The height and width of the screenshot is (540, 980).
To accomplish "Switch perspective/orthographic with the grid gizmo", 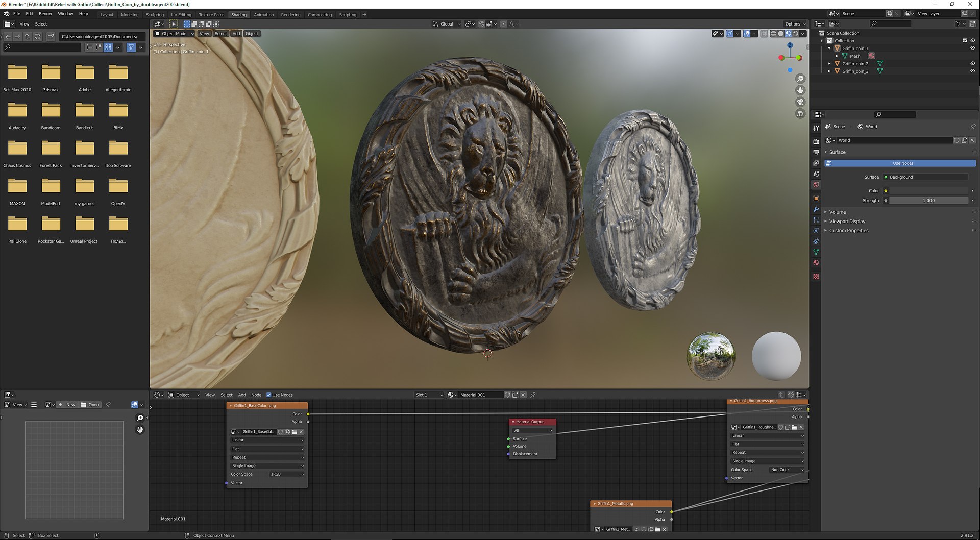I will [x=800, y=114].
